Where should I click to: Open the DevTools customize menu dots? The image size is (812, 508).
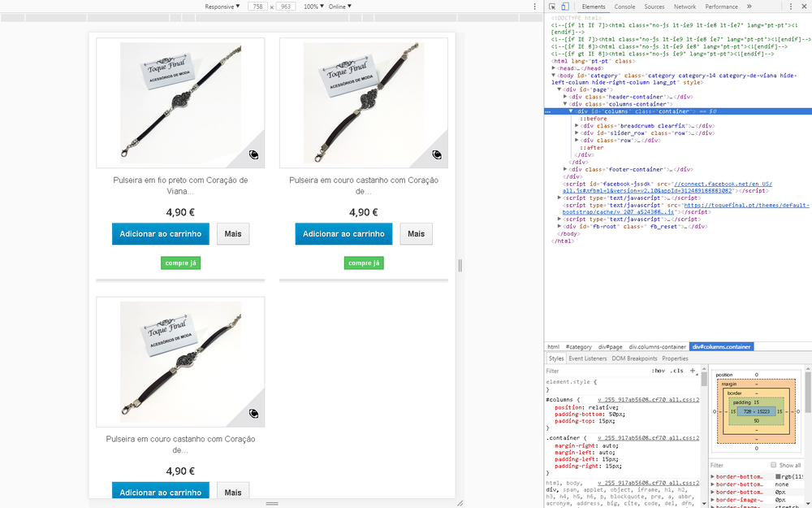pyautogui.click(x=791, y=7)
